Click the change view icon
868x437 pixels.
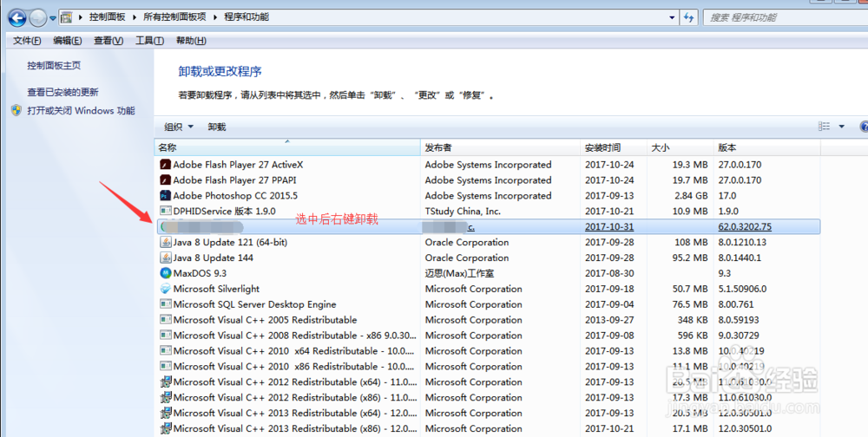click(825, 126)
